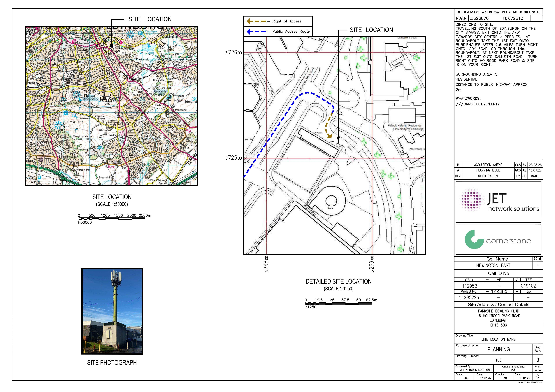This screenshot has width=555, height=392.
Task: Click the SITE LOCATION label above detailed map
Action: pos(372,30)
